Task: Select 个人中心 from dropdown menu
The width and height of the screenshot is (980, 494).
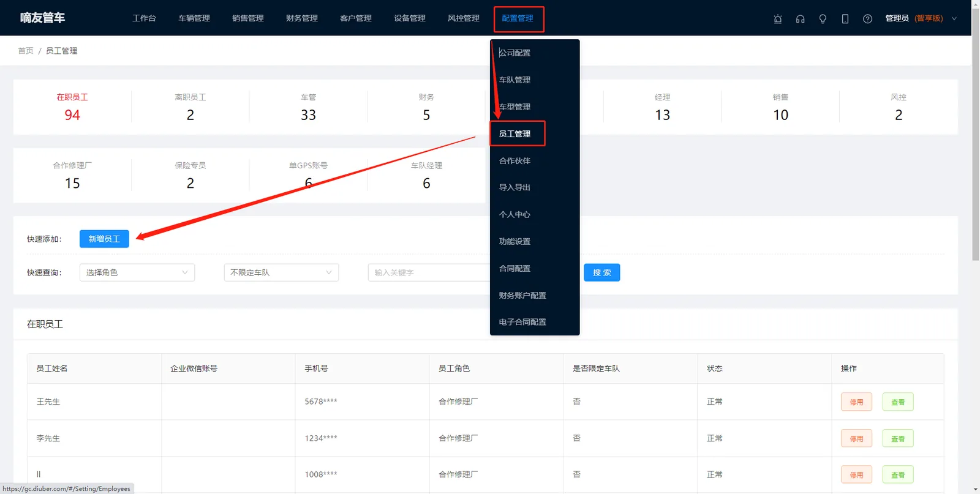Action: [x=535, y=214]
